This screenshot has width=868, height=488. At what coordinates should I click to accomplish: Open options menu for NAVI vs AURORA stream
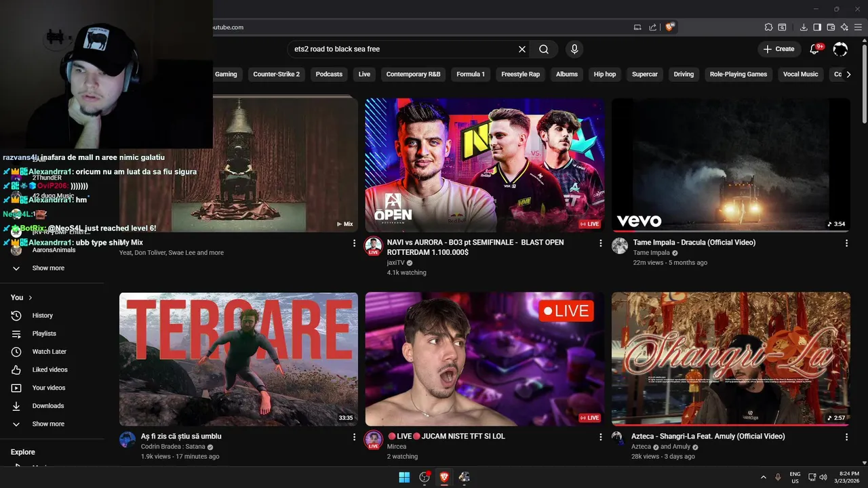(600, 243)
